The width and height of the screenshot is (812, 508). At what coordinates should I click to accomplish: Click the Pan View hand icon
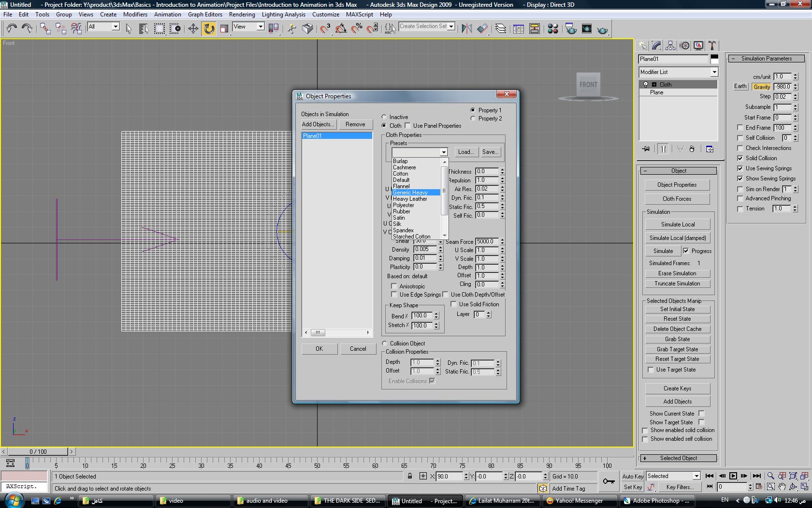pyautogui.click(x=782, y=487)
